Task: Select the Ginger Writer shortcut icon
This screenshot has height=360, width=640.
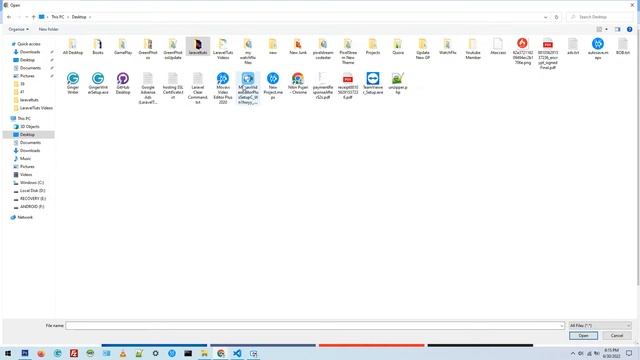Action: pyautogui.click(x=73, y=78)
